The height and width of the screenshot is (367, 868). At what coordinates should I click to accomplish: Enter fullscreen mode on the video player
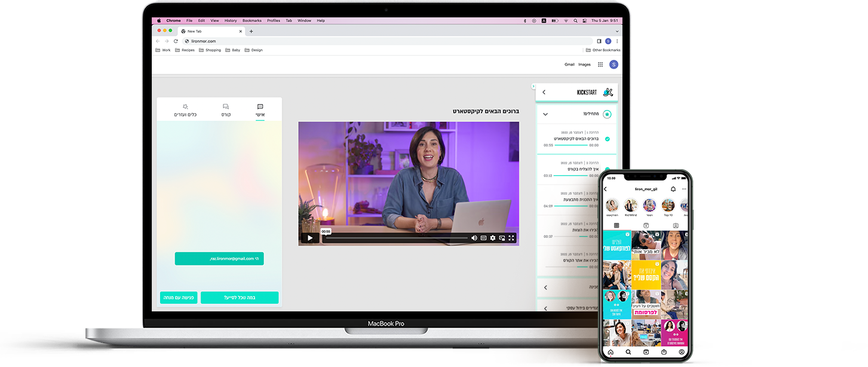[511, 238]
